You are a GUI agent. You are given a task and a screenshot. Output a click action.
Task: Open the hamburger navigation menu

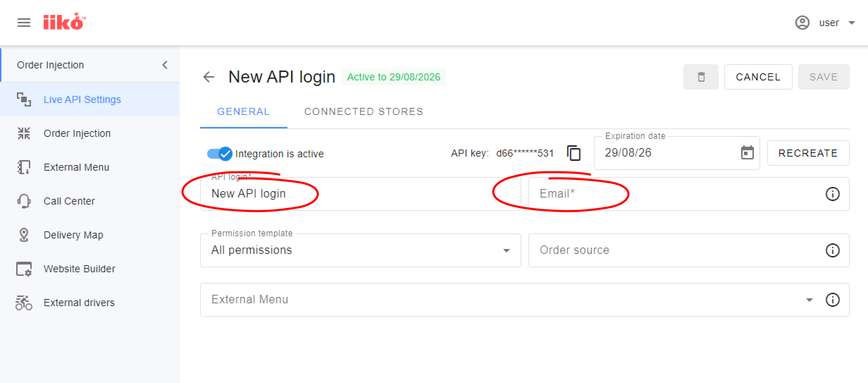24,23
